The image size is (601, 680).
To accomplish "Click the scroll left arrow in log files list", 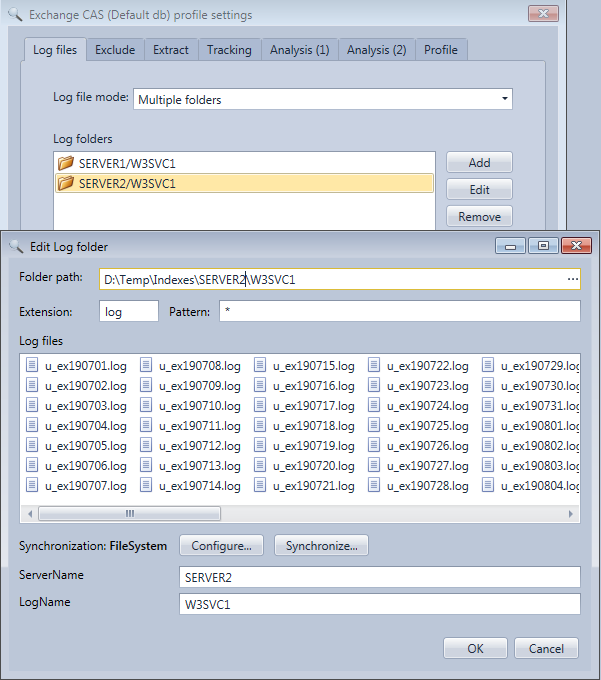I will coord(30,513).
